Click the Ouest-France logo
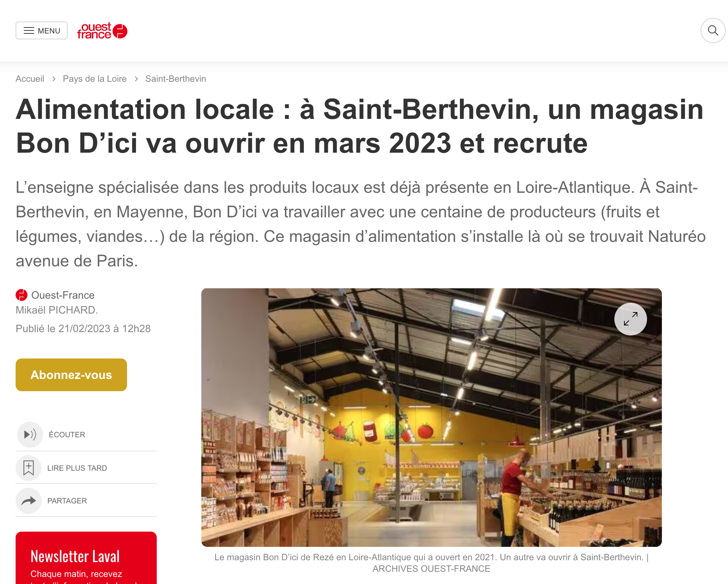 point(102,31)
